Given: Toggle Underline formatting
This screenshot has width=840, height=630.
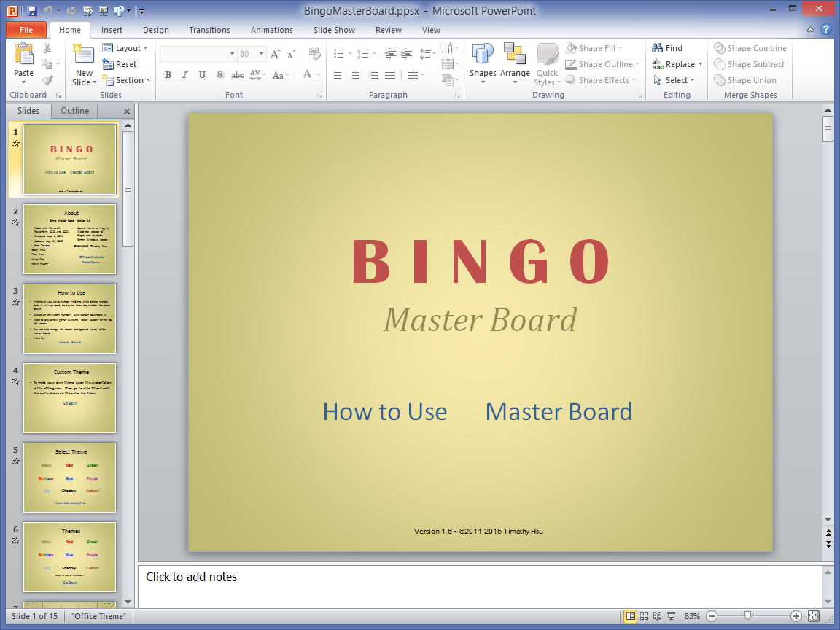Looking at the screenshot, I should click(x=202, y=75).
